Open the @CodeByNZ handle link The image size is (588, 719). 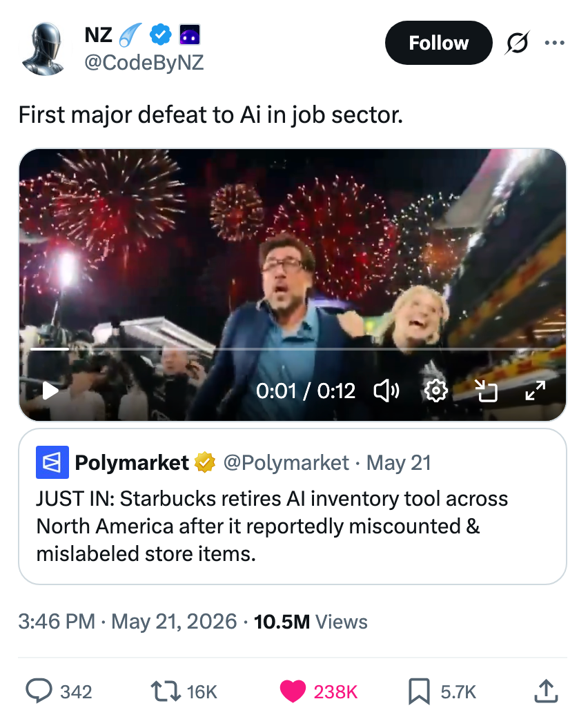point(144,62)
